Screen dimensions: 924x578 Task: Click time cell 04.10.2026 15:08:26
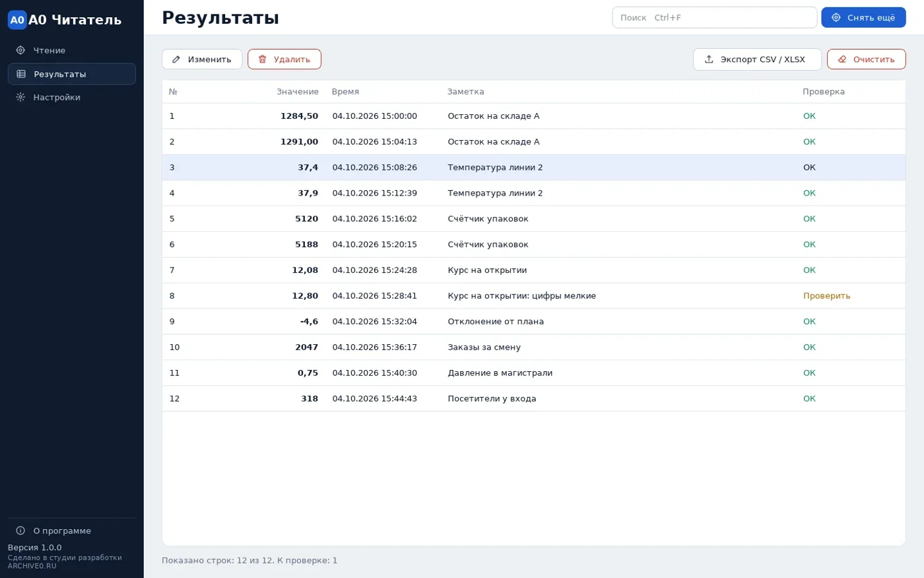375,168
